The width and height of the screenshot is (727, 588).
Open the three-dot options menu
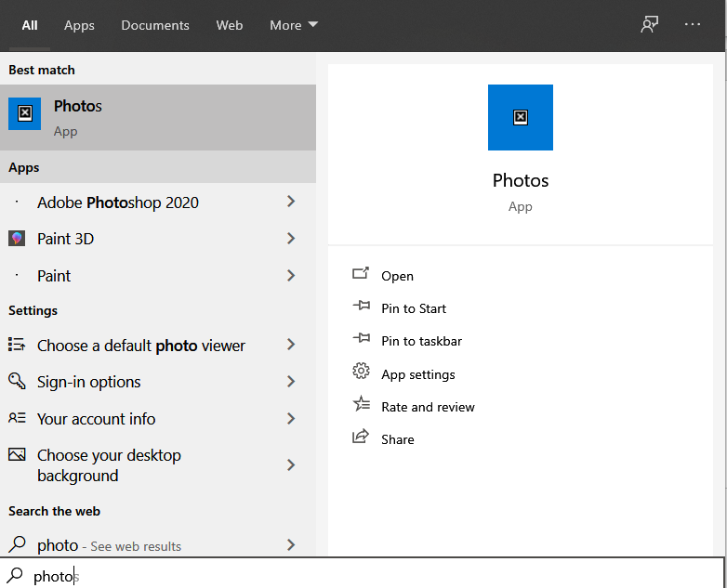[x=693, y=24]
